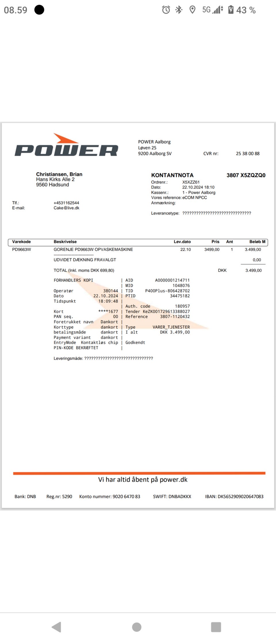Select the KONTANTNOTA heading
The image size is (276, 644).
click(172, 175)
